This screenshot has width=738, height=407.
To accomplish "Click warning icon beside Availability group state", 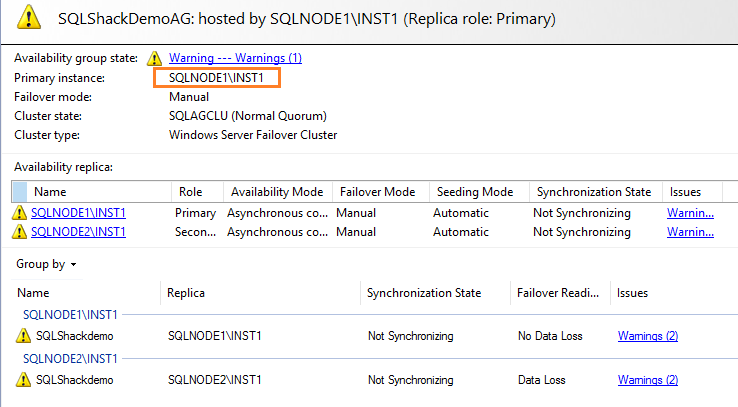I will click(155, 59).
